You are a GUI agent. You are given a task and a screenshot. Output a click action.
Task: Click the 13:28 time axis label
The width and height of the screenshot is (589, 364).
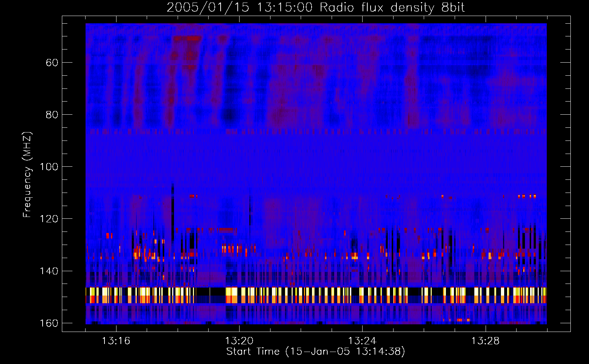[486, 341]
